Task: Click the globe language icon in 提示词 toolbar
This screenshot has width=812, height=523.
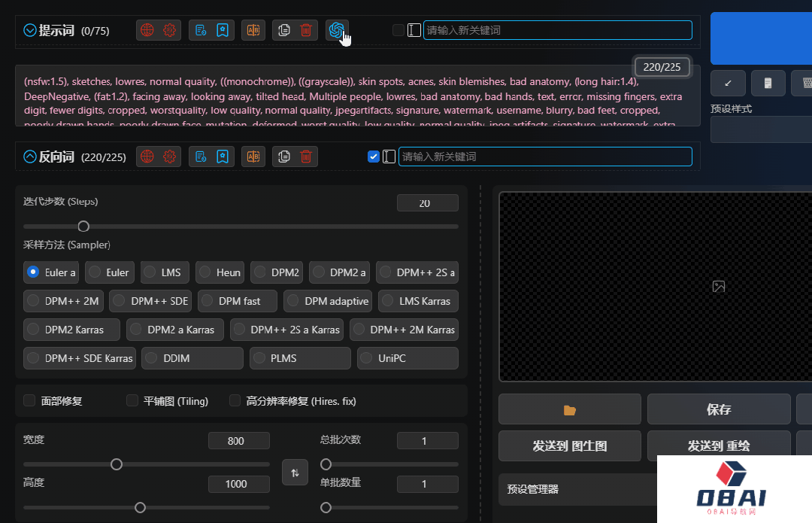Action: [147, 30]
